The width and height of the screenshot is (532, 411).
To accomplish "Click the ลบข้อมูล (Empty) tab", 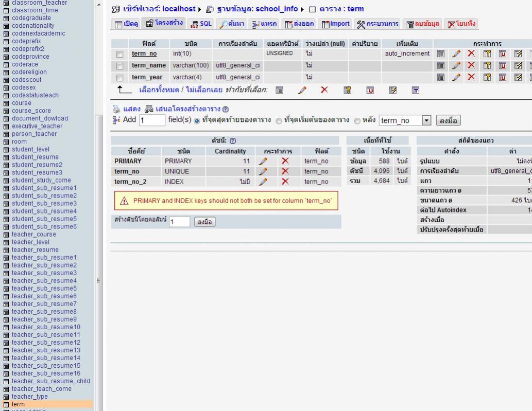I will coord(423,24).
